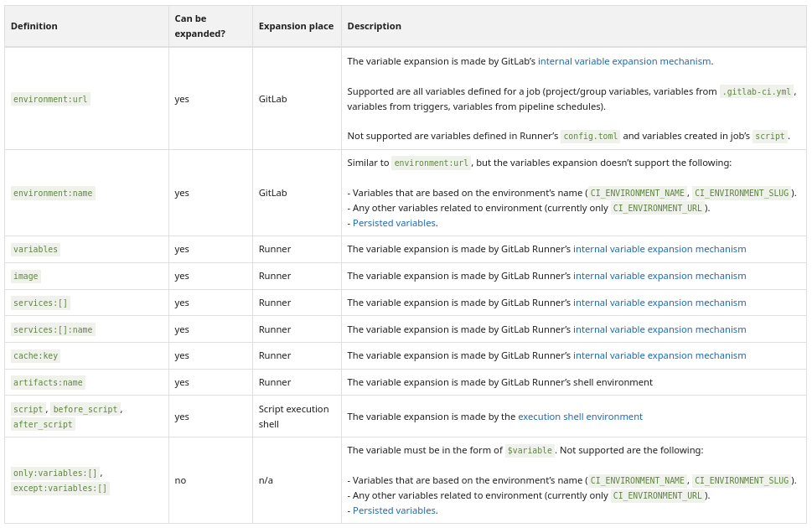This screenshot has height=528, width=812.
Task: Click the Expansion place column header
Action: (x=296, y=26)
